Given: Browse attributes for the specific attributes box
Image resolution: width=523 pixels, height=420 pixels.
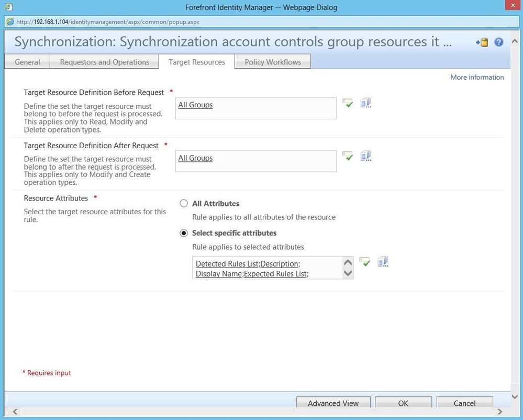Looking at the screenshot, I should 383,261.
